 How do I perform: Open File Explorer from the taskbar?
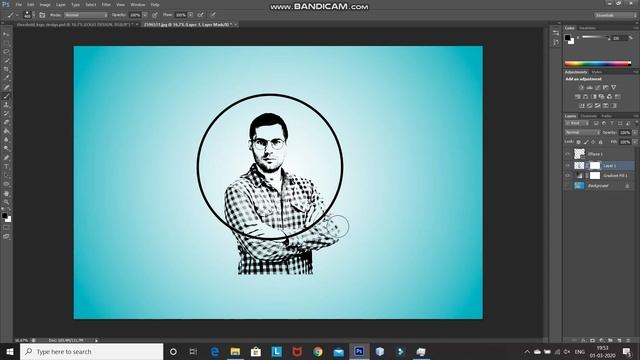[235, 351]
